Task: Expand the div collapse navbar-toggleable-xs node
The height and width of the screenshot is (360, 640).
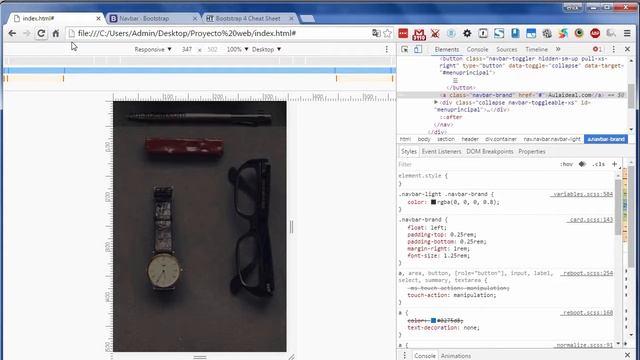Action: [436, 102]
